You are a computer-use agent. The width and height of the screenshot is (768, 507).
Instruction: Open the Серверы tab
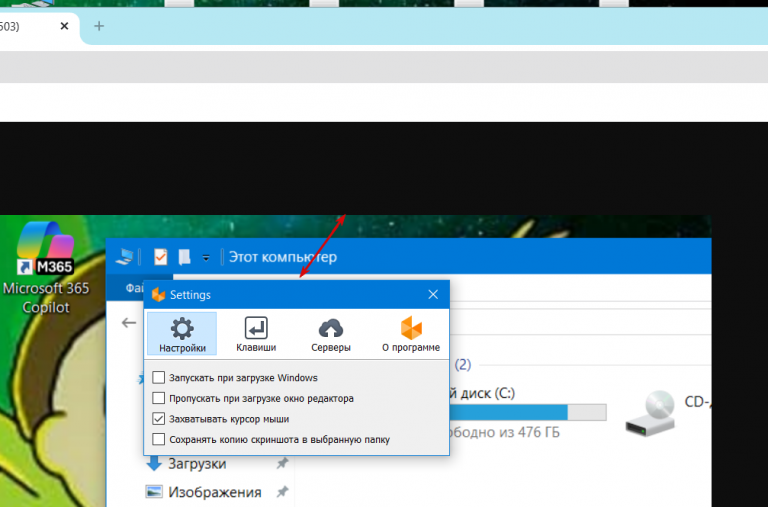coord(331,334)
